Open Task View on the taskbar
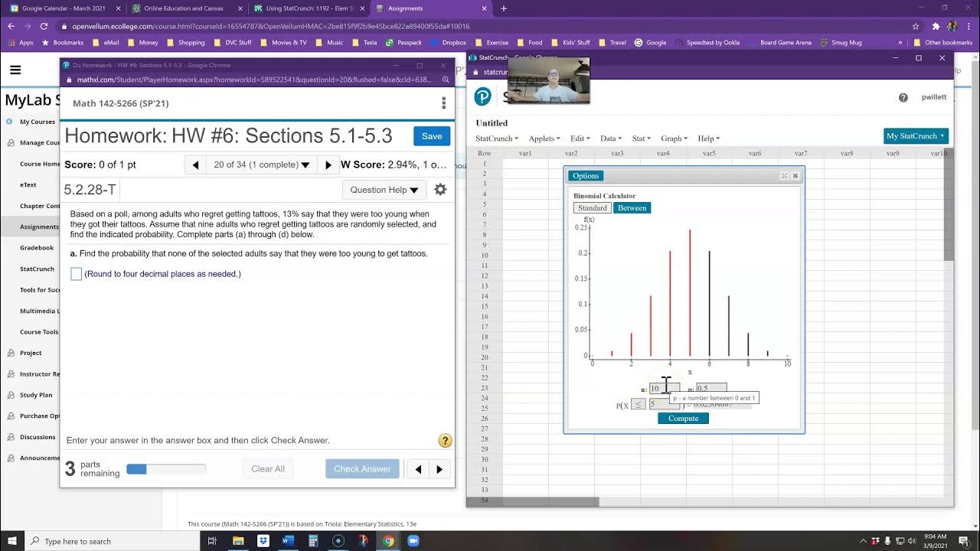980x551 pixels. coord(213,541)
